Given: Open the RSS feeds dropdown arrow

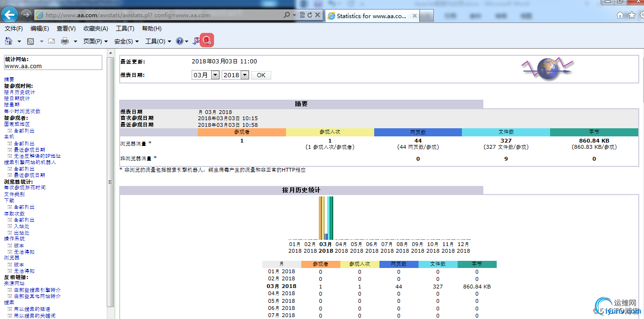Looking at the screenshot, I should pyautogui.click(x=41, y=41).
